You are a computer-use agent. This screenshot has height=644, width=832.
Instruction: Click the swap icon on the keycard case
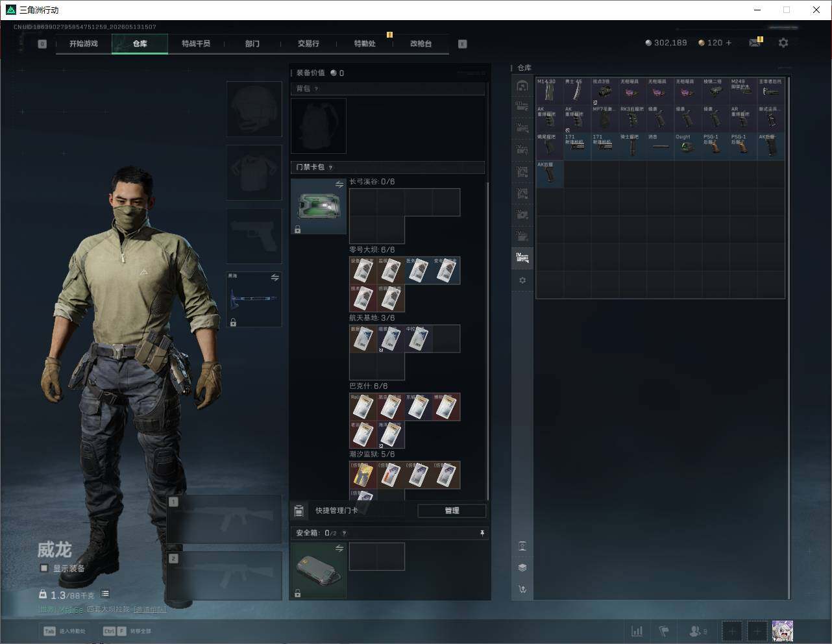[339, 185]
